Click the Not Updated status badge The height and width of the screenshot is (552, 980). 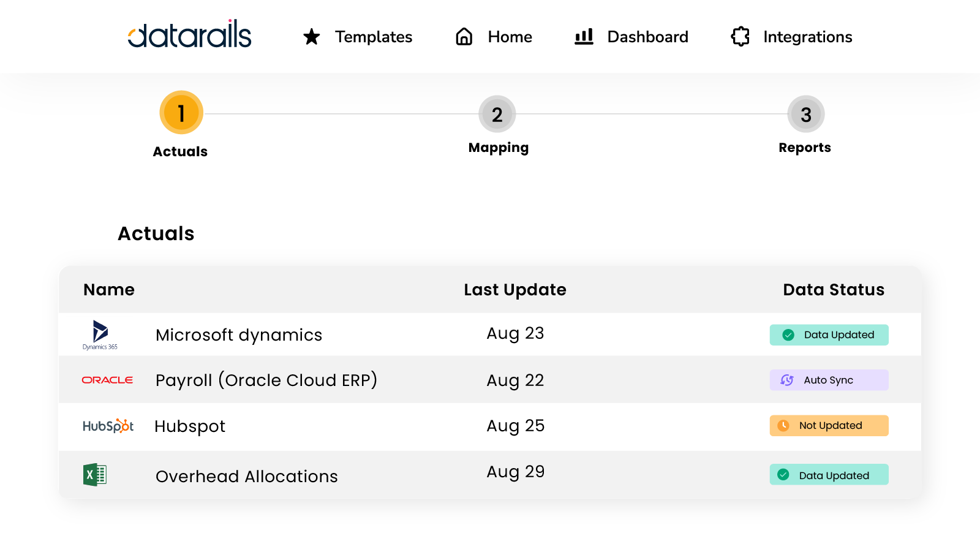[829, 426]
